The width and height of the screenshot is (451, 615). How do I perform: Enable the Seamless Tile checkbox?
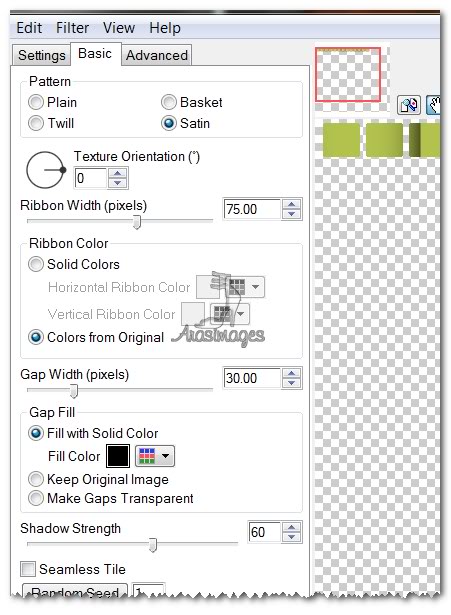[28, 569]
